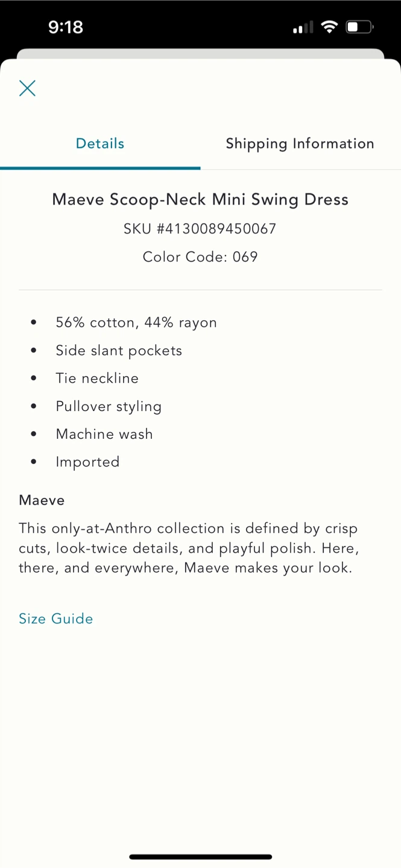Screen dimensions: 401x868
Task: Tap the battery indicator icon
Action: click(x=359, y=27)
